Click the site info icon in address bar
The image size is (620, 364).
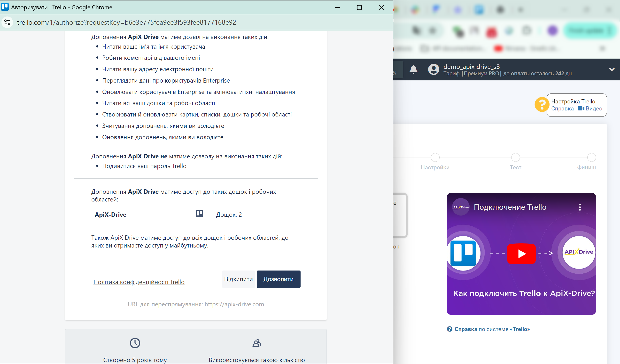coord(7,22)
